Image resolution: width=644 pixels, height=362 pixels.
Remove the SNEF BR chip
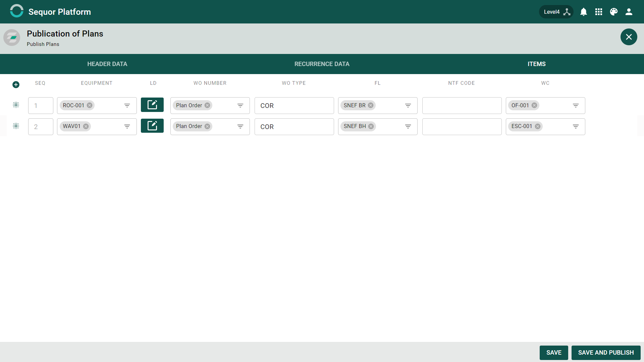point(371,105)
